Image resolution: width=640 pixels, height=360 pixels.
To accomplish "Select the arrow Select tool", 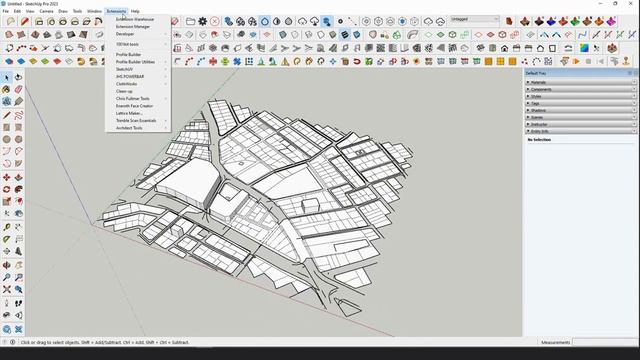I will (x=7, y=77).
